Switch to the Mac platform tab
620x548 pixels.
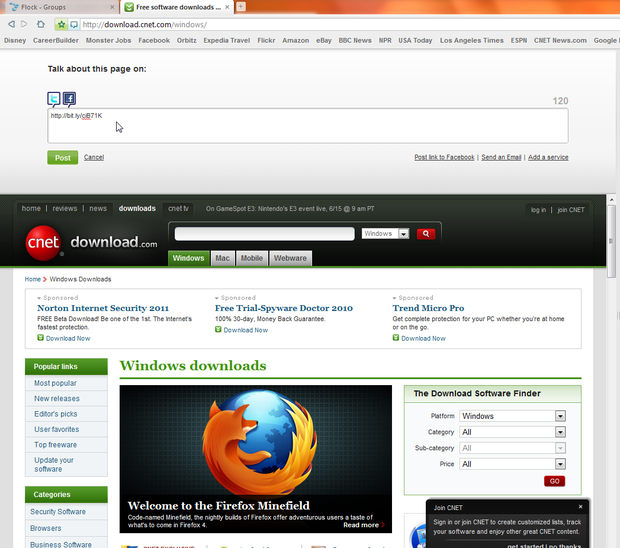pos(223,258)
